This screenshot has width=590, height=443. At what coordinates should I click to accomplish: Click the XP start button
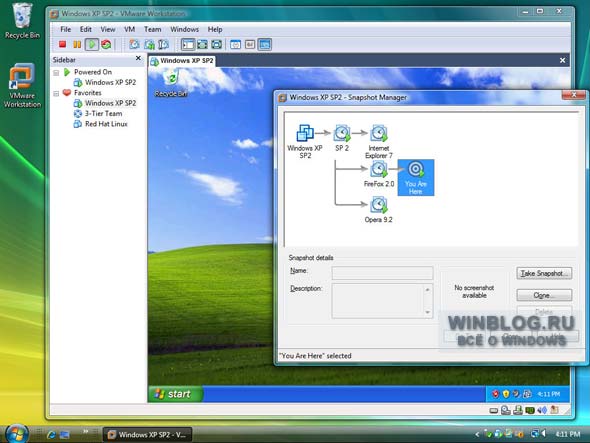point(175,394)
